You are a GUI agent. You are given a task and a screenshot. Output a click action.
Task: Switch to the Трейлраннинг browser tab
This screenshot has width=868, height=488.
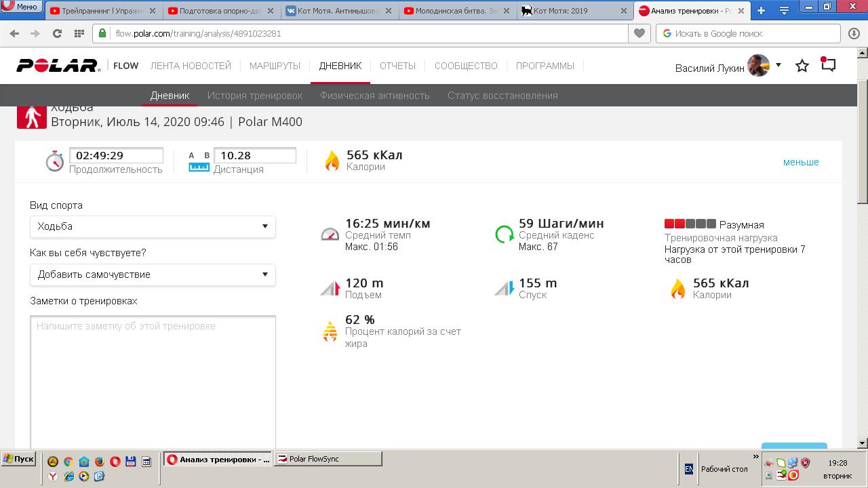coord(104,11)
